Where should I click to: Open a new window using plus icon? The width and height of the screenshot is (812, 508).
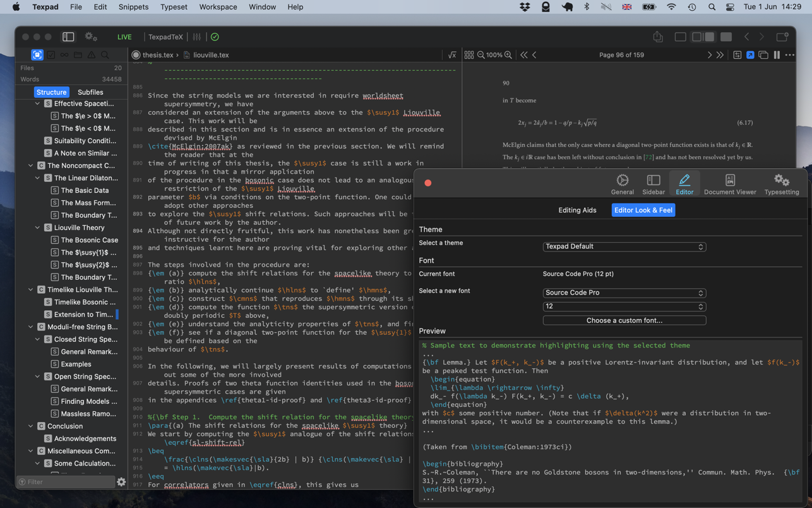coord(782,37)
